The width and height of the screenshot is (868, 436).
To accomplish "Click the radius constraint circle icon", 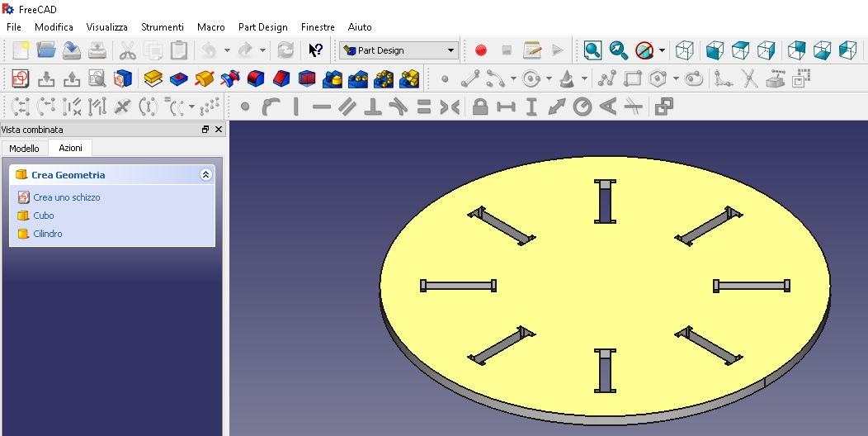I will click(x=582, y=107).
